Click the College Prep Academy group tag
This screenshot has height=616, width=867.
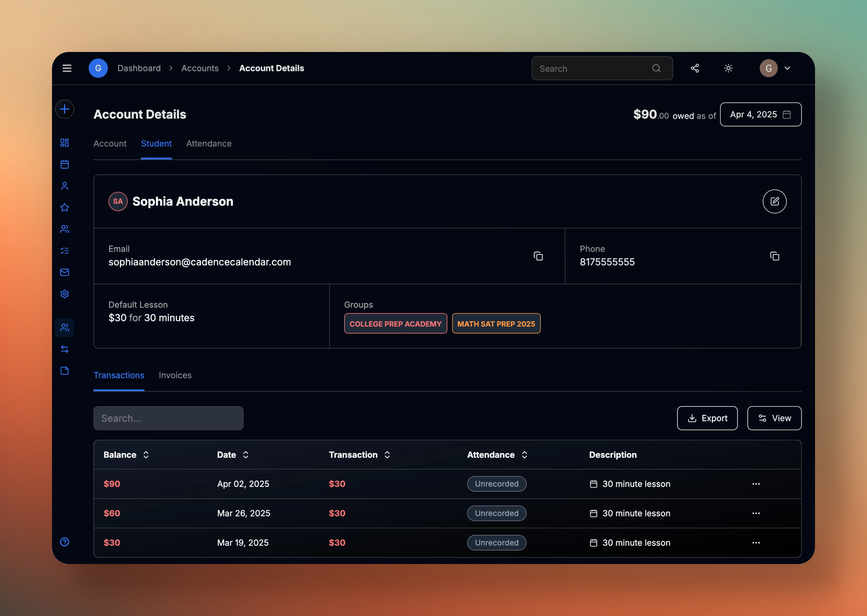[x=395, y=324]
